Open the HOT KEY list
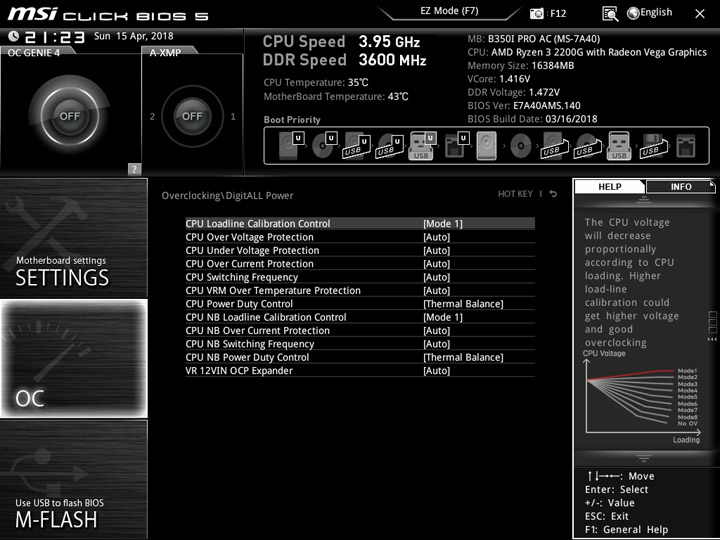Viewport: 720px width, 540px height. tap(515, 194)
